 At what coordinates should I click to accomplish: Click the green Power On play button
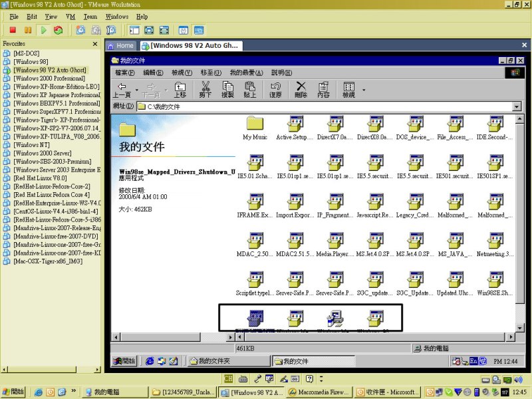tap(43, 30)
